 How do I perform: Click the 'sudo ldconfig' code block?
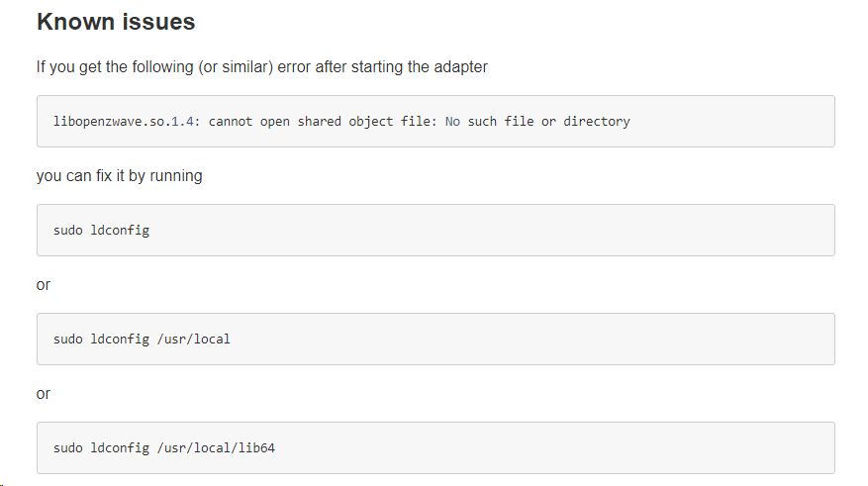click(x=435, y=231)
